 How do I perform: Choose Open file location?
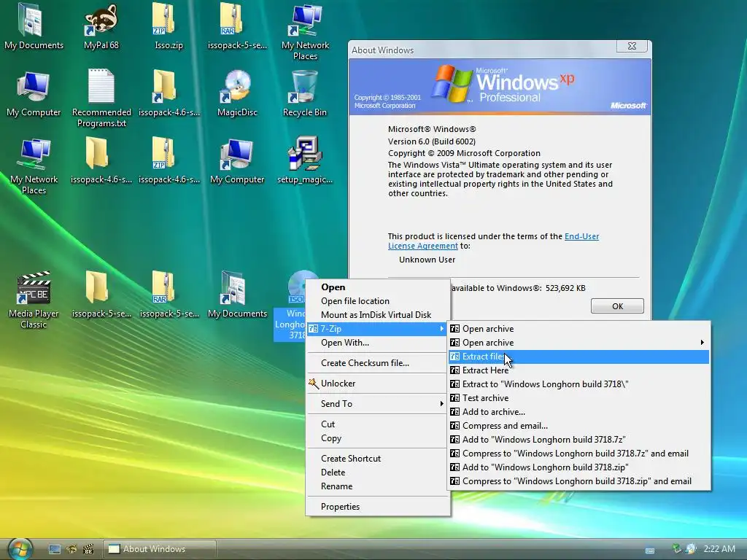point(377,301)
